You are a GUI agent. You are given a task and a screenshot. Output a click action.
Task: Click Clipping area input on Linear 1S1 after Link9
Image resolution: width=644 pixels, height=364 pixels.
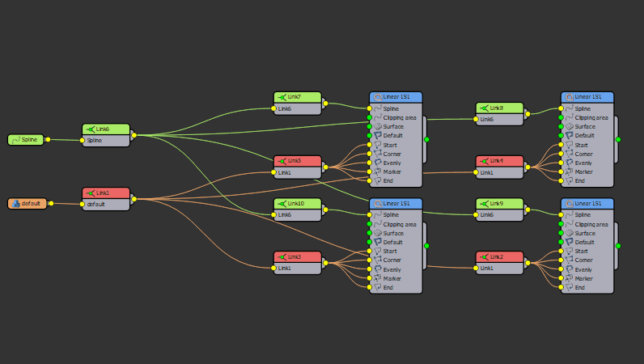561,224
